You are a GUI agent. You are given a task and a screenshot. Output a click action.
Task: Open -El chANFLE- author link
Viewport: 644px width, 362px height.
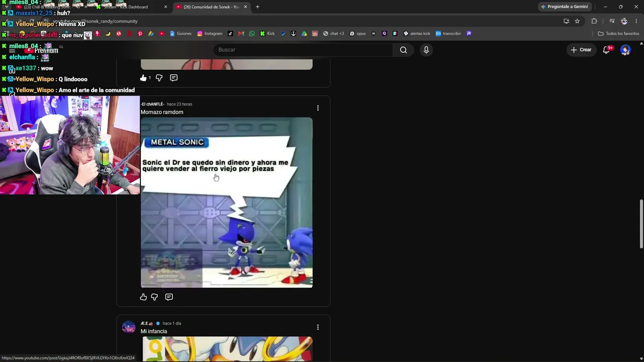coord(152,104)
